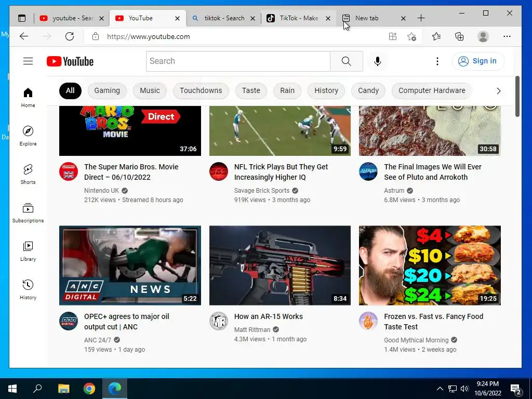Screen dimensions: 532x399
Task: Open the tab actions menu icon
Action: click(x=22, y=18)
